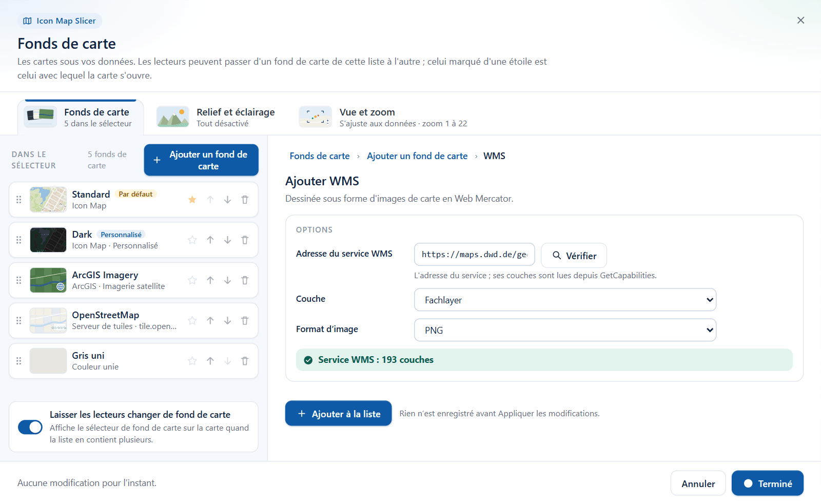The image size is (821, 504).
Task: Delete the Dark basemap
Action: tap(245, 240)
